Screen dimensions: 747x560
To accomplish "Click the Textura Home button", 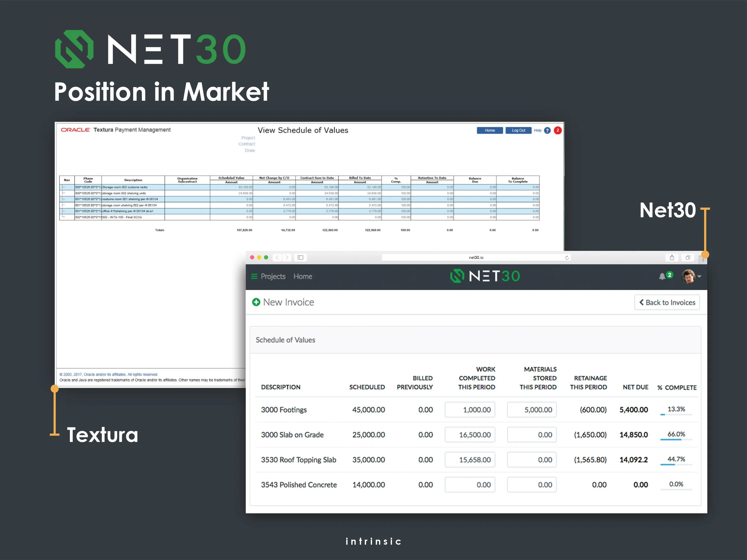I will point(490,131).
